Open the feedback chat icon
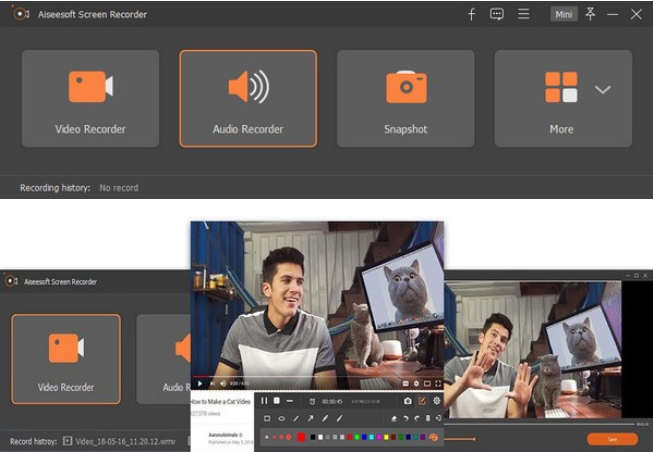This screenshot has width=653, height=452. (x=497, y=14)
